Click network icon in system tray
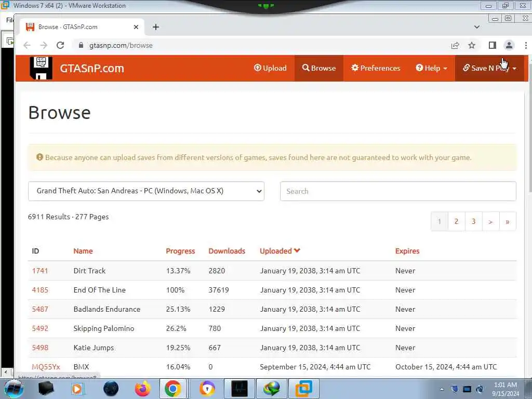Viewport: 532px width, 399px height. 467,389
